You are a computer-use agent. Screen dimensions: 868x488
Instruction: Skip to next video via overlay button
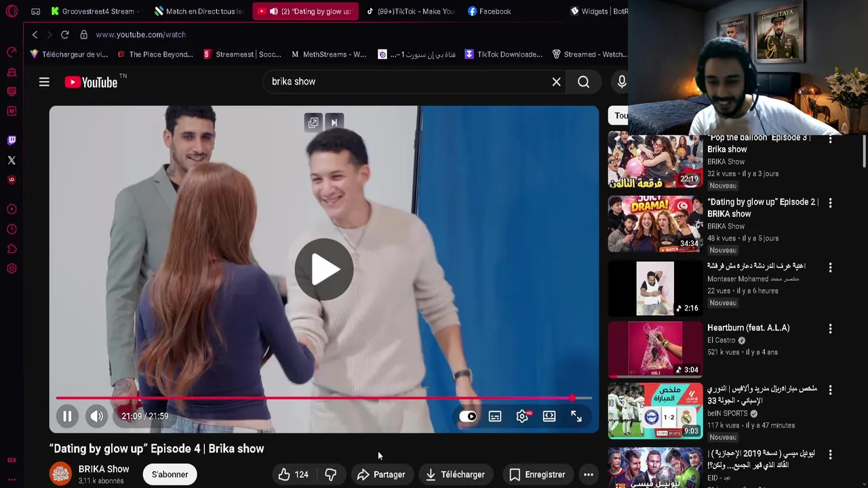point(334,123)
